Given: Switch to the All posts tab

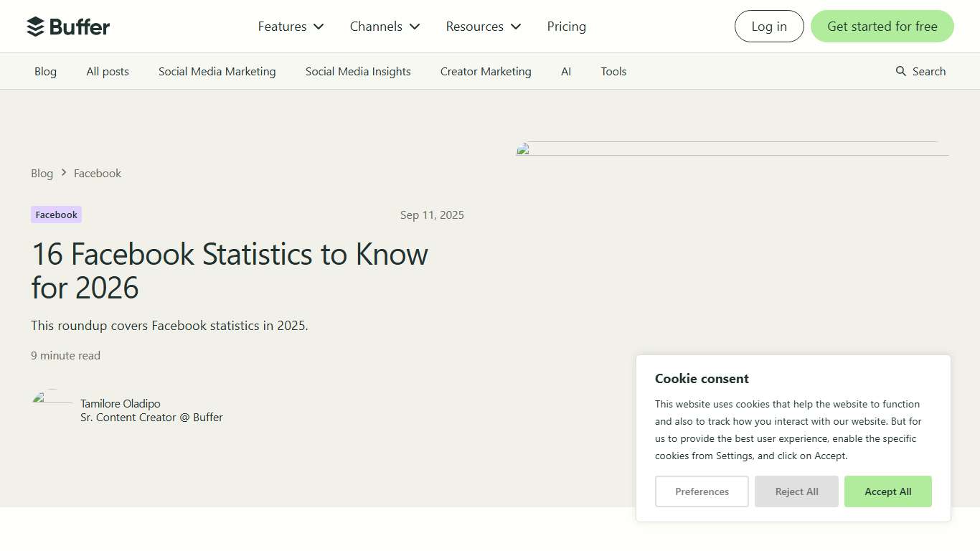Looking at the screenshot, I should click(x=107, y=71).
